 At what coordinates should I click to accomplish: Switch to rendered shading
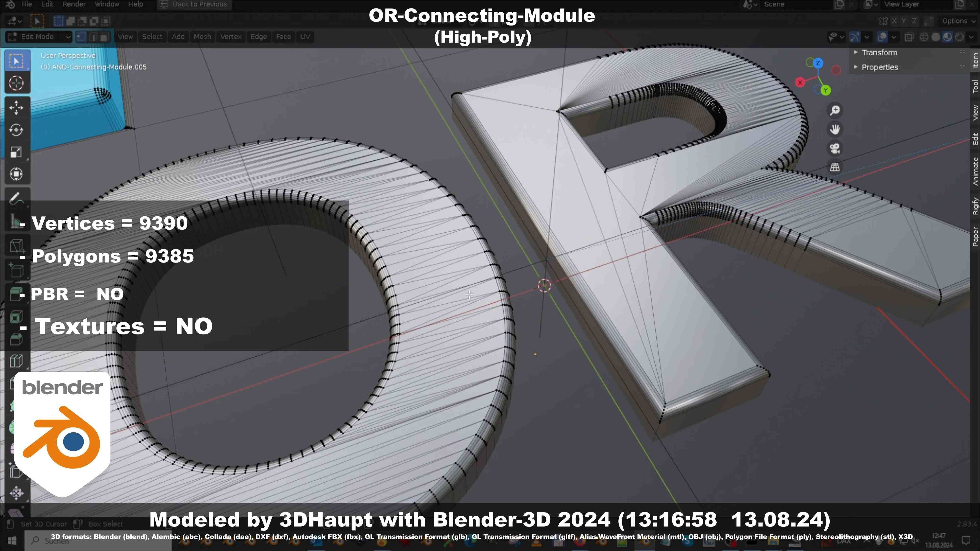(x=960, y=37)
